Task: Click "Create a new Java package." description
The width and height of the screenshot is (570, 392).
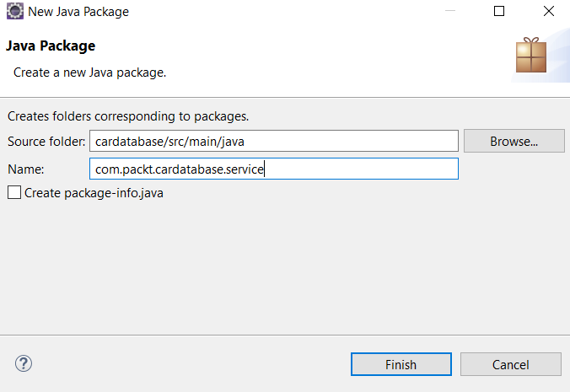Action: coord(89,72)
